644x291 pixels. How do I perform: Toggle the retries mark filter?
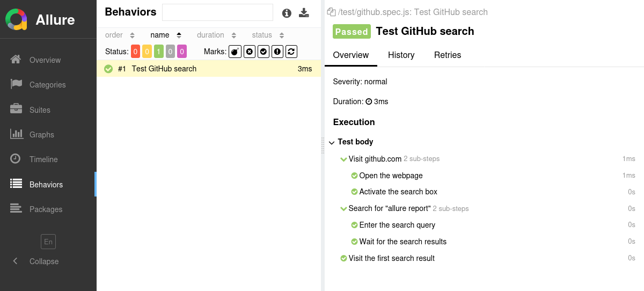(x=291, y=52)
